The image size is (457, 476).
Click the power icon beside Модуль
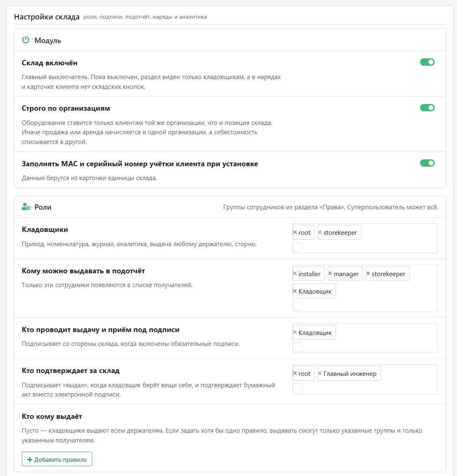(26, 40)
